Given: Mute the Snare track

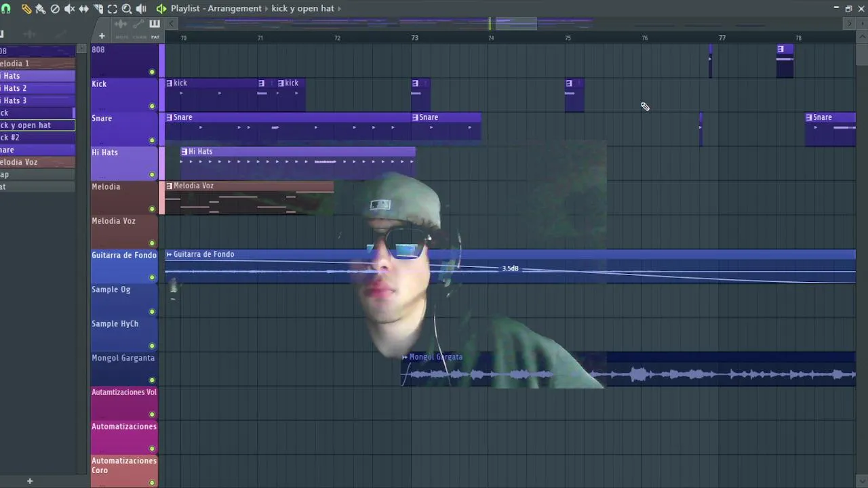Looking at the screenshot, I should point(152,140).
